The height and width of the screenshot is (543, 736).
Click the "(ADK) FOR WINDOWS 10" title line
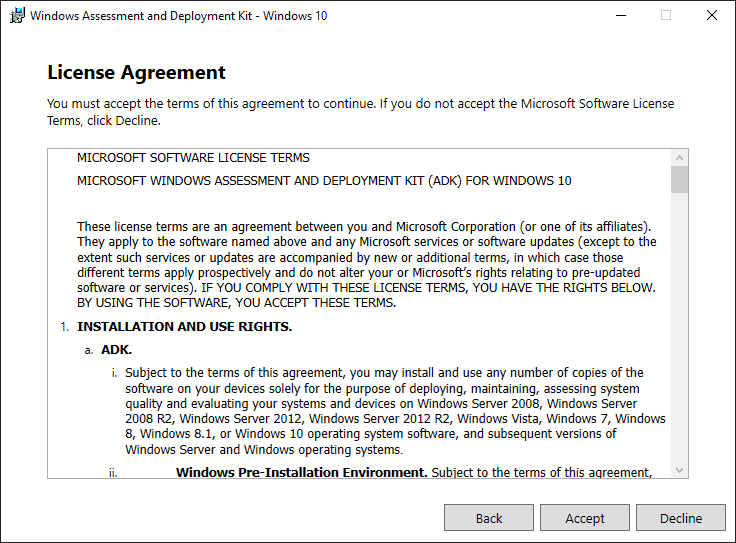(x=324, y=181)
